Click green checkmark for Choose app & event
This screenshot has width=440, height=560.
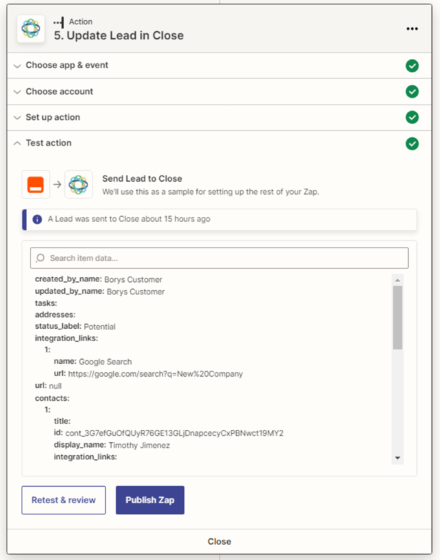point(412,66)
